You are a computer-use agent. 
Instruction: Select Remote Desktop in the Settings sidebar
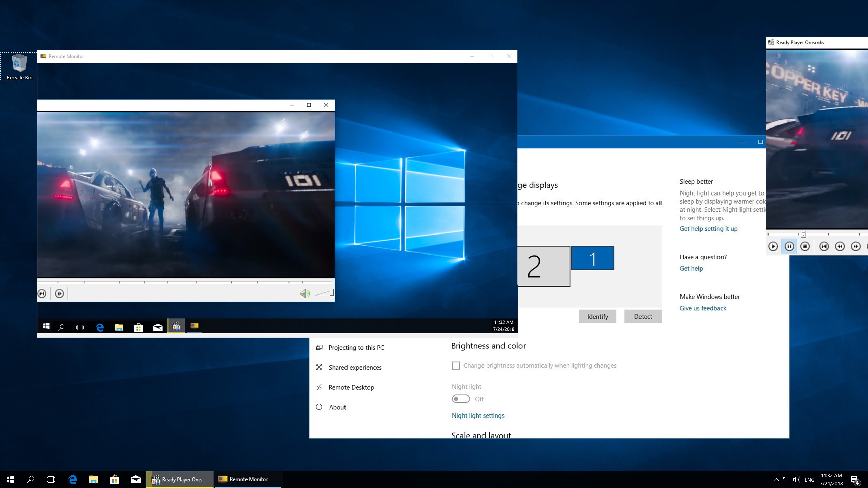(x=351, y=387)
